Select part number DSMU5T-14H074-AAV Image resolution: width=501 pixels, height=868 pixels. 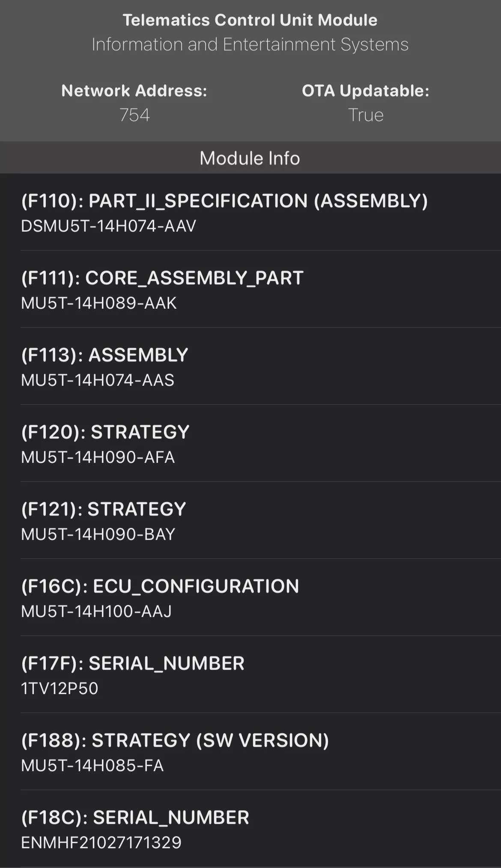(108, 226)
